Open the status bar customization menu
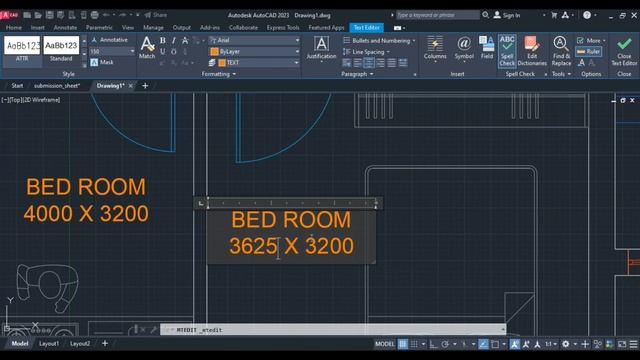Image resolution: width=640 pixels, height=360 pixels. tap(633, 344)
